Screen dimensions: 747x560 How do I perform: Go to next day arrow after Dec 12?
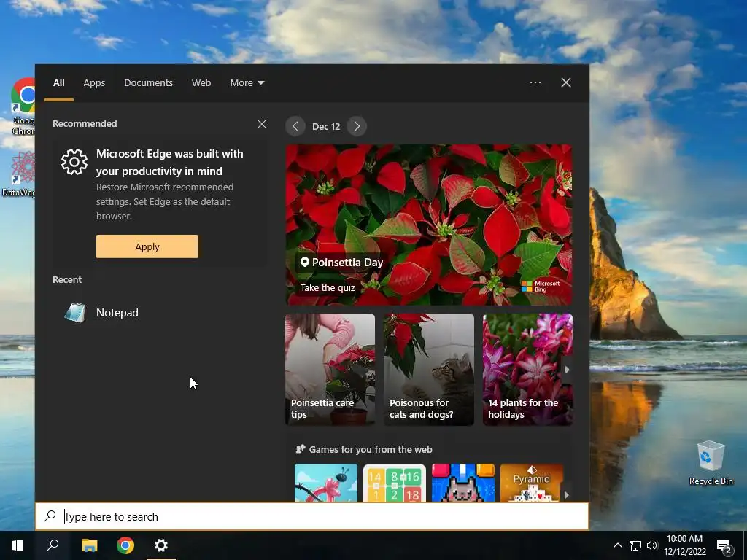pyautogui.click(x=357, y=126)
